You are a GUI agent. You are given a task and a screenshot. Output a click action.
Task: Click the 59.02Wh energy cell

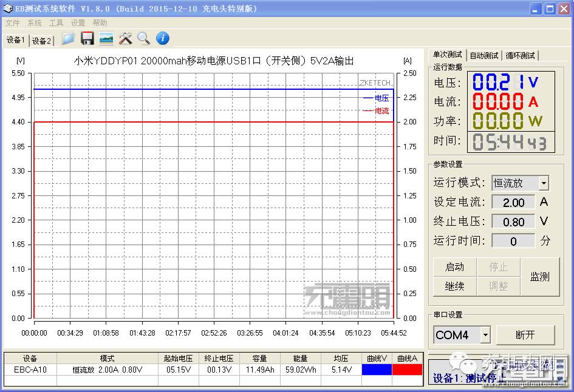point(301,370)
